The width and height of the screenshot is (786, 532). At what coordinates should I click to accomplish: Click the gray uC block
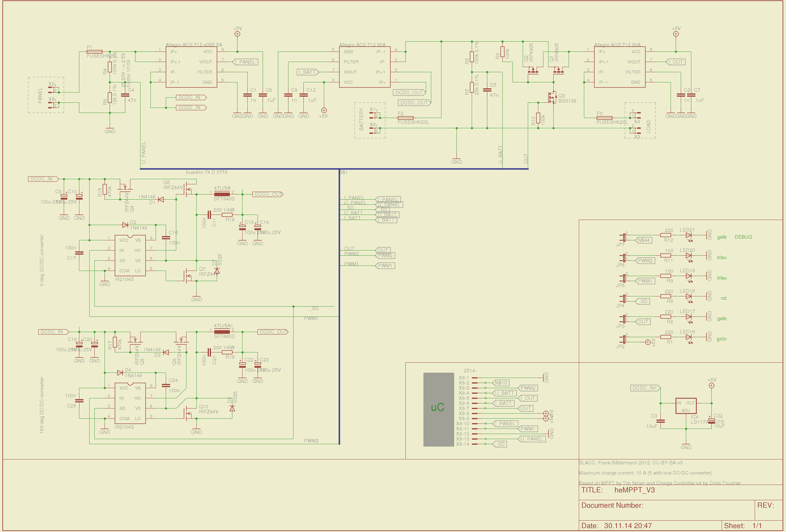(x=439, y=409)
